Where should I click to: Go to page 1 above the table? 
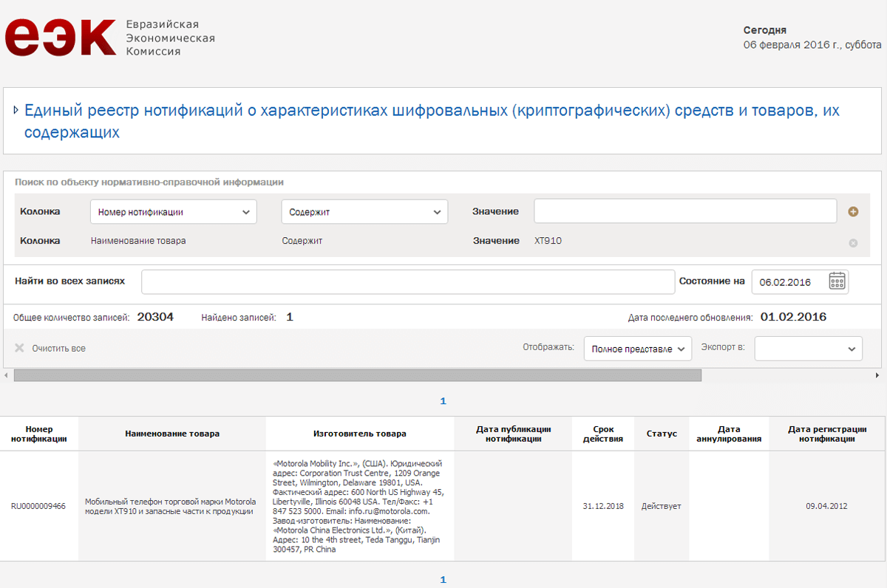[443, 401]
